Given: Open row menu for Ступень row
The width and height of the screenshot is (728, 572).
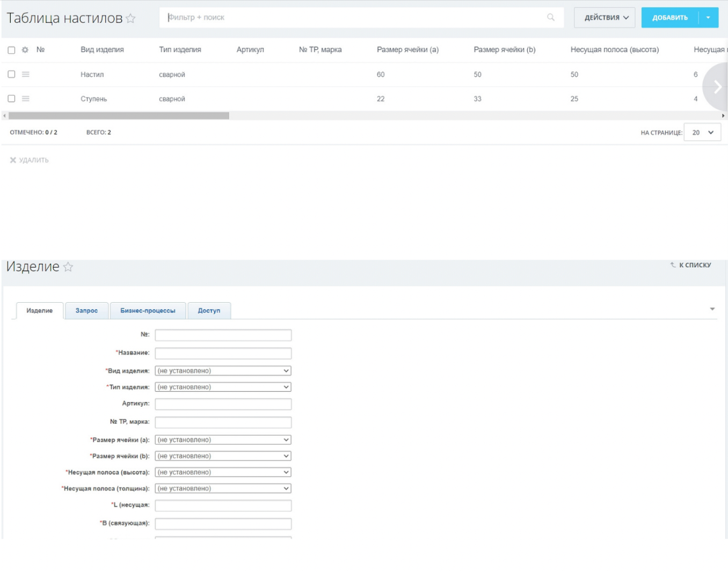Looking at the screenshot, I should [26, 98].
